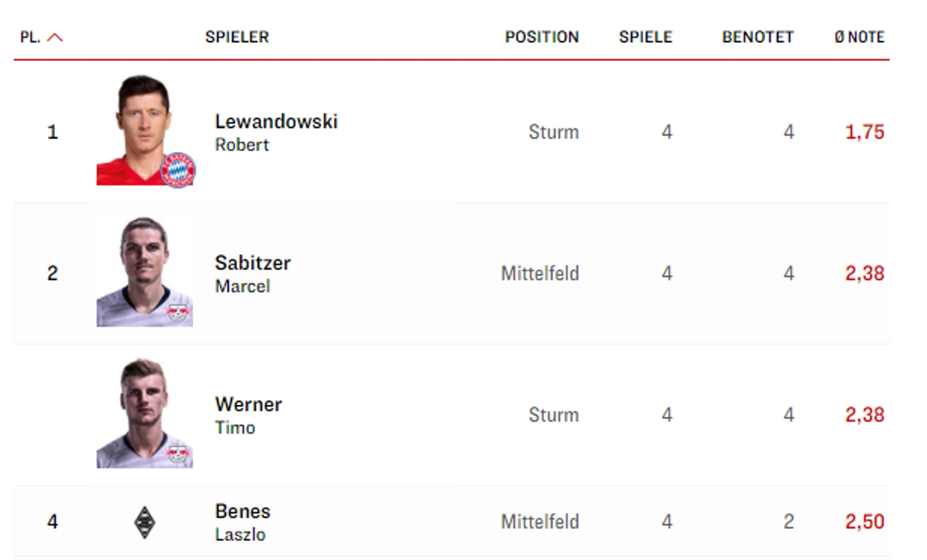Open Benes Laszlo player link
The image size is (927, 560).
[243, 522]
